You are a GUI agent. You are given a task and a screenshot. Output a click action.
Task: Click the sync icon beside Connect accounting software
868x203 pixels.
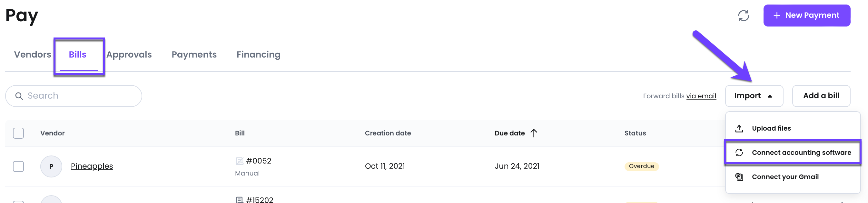pyautogui.click(x=739, y=153)
